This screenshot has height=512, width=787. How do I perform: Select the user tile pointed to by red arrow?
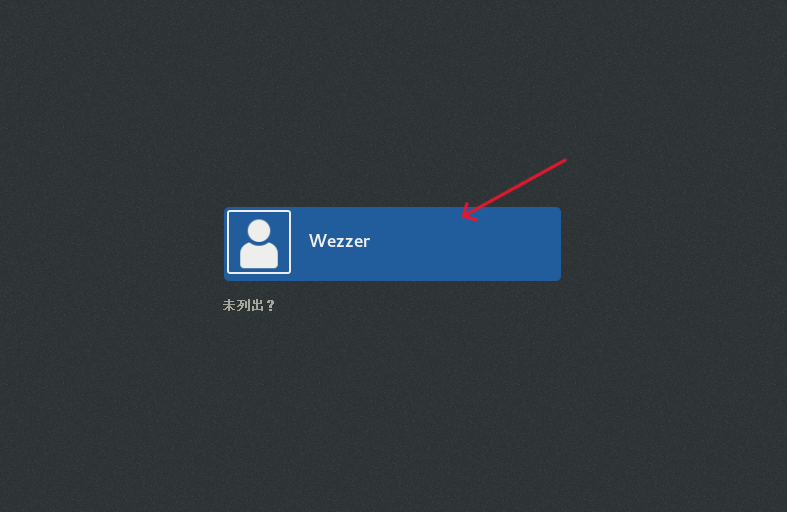point(392,244)
